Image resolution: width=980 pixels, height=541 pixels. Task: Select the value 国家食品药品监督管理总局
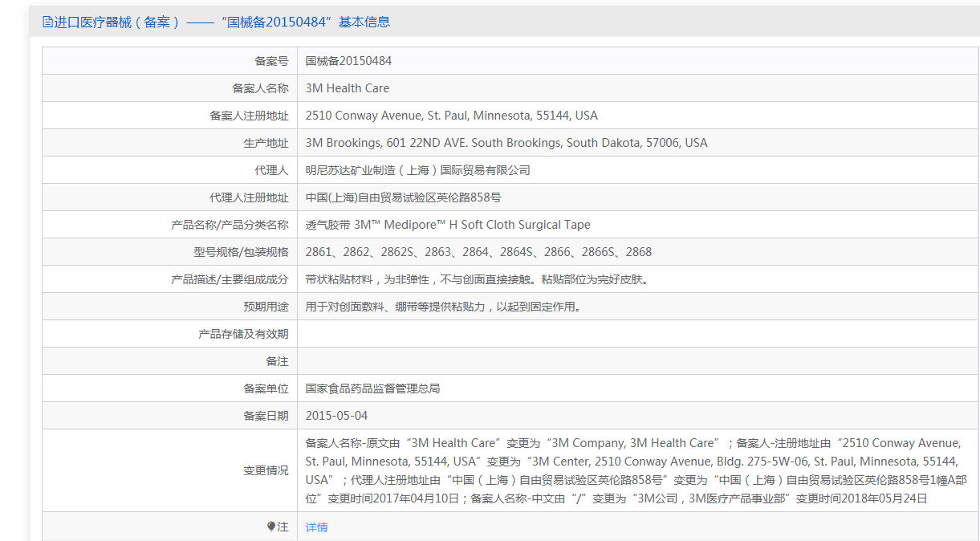(372, 388)
